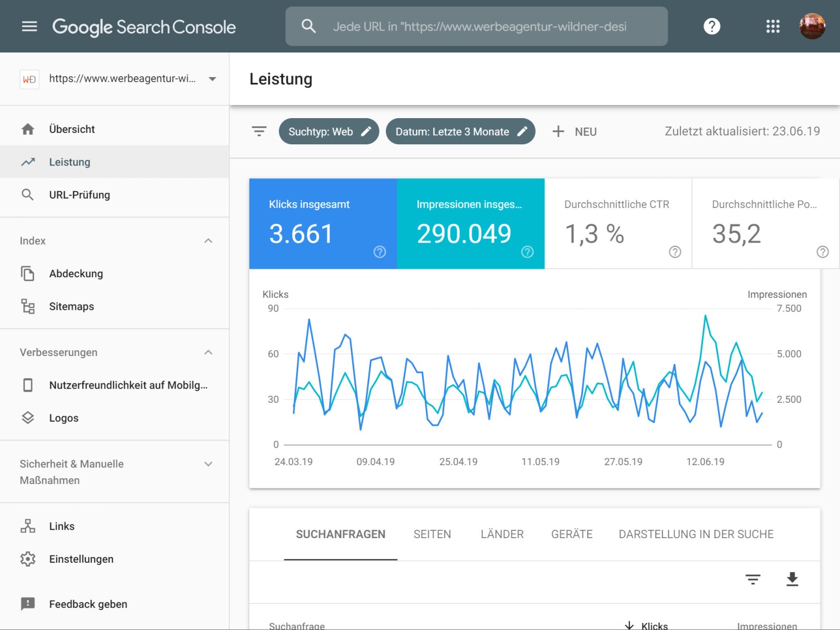Open the hamburger navigation menu
Viewport: 840px width, 630px height.
tap(29, 26)
